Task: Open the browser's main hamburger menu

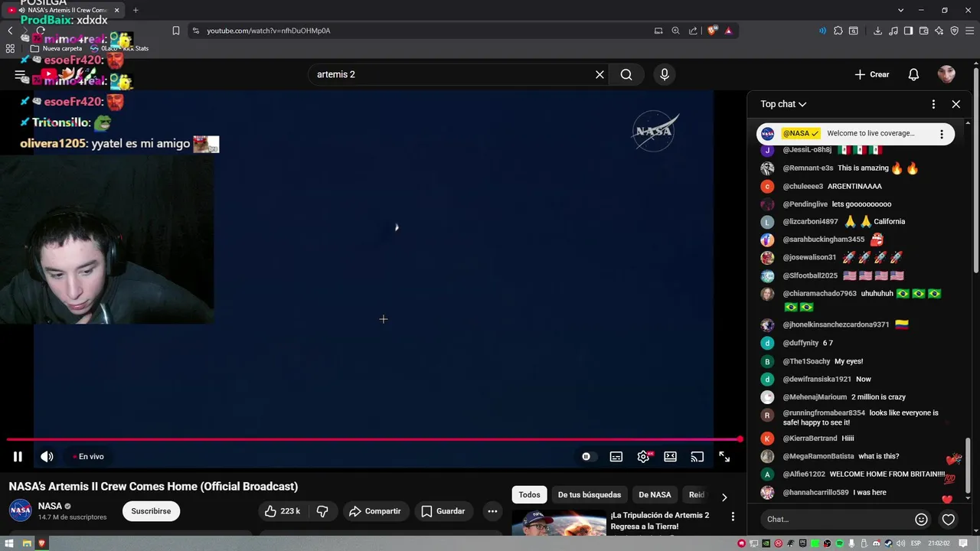Action: tap(970, 31)
